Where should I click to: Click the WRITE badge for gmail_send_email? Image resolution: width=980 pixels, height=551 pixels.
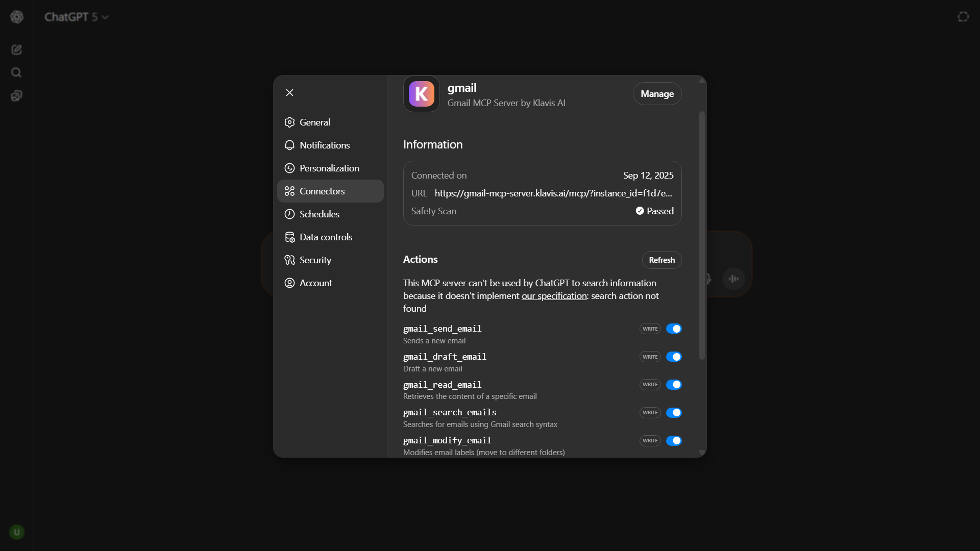650,329
